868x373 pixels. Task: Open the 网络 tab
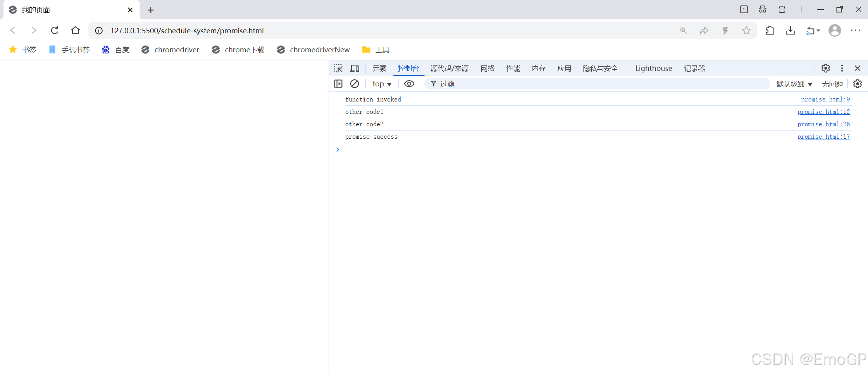pos(487,69)
